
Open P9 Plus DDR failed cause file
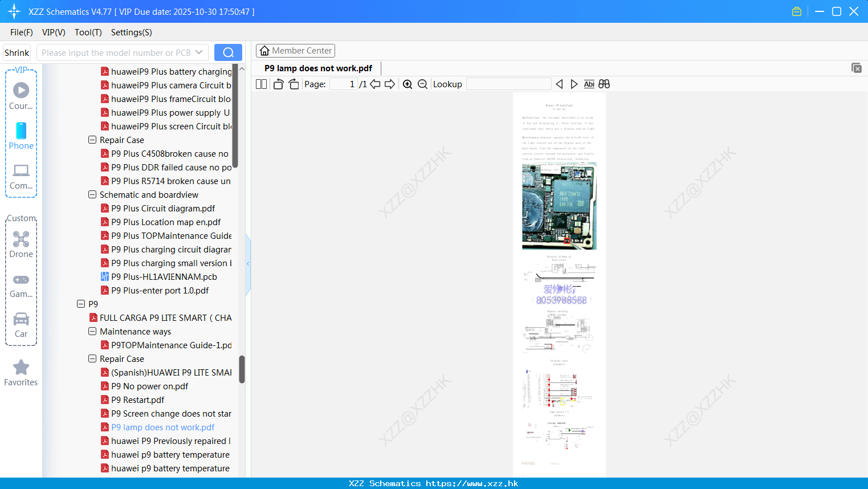(172, 167)
